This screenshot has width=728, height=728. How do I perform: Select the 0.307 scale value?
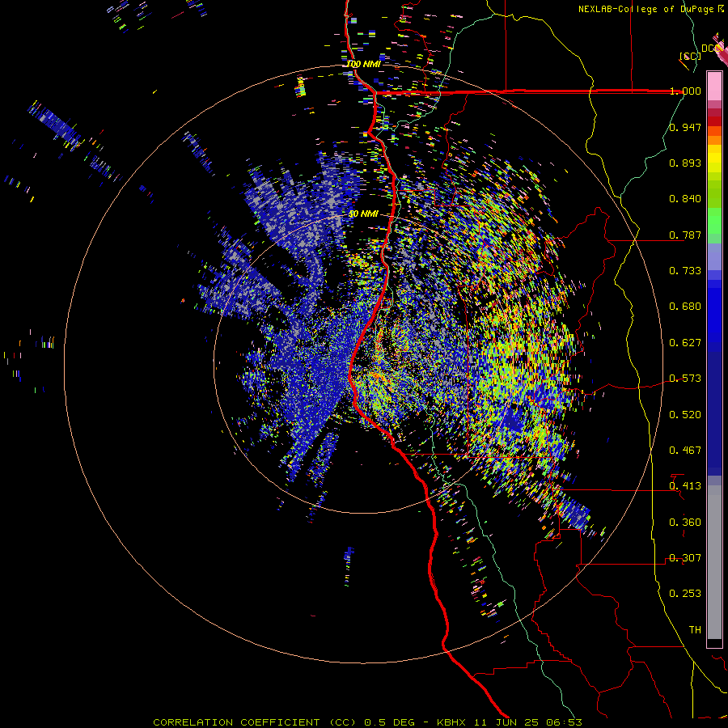click(x=685, y=558)
